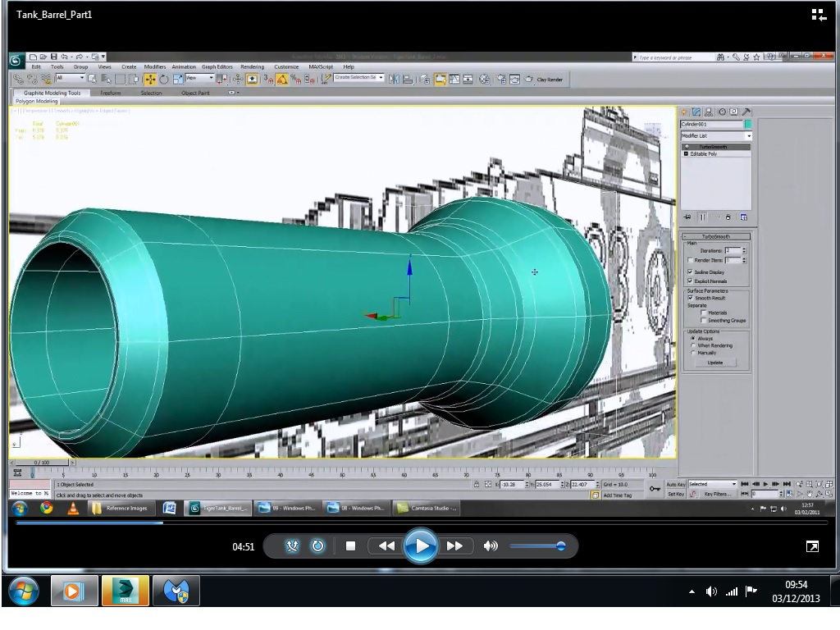Collapse the TurboSmooth rollout
This screenshot has width=840, height=630.
(685, 237)
